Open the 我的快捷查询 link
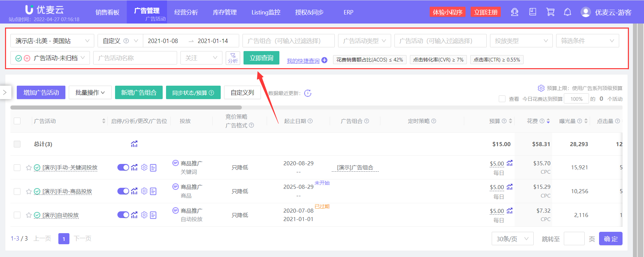Image resolution: width=644 pixels, height=257 pixels. point(303,61)
